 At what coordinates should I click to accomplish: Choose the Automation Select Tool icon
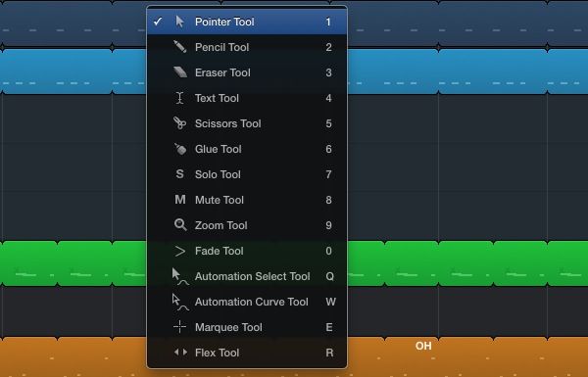[180, 276]
